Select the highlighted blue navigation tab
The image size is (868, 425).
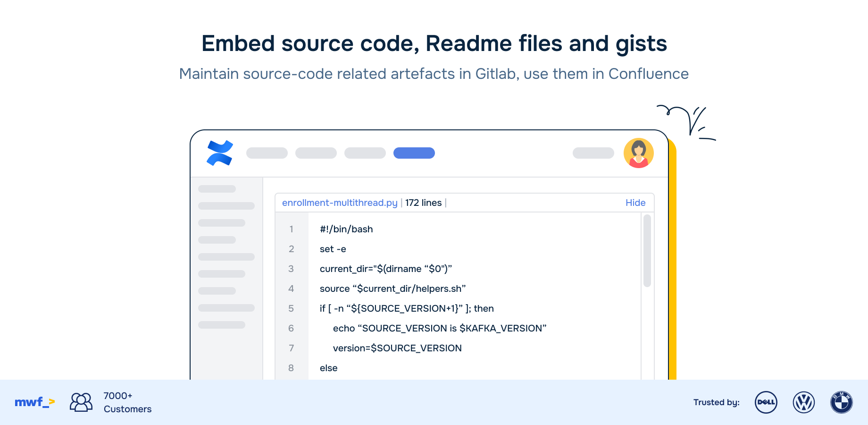(414, 153)
